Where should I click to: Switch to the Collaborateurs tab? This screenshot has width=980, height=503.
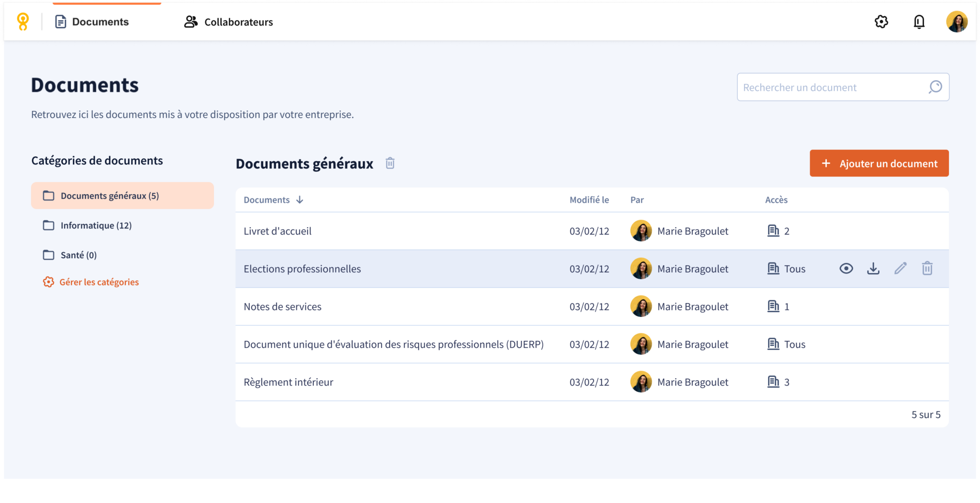coord(228,22)
